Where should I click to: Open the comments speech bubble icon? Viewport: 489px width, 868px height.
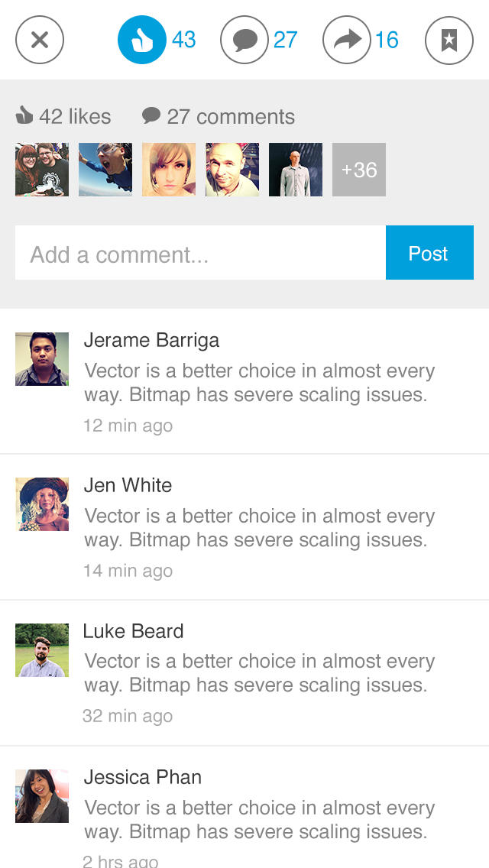(244, 40)
